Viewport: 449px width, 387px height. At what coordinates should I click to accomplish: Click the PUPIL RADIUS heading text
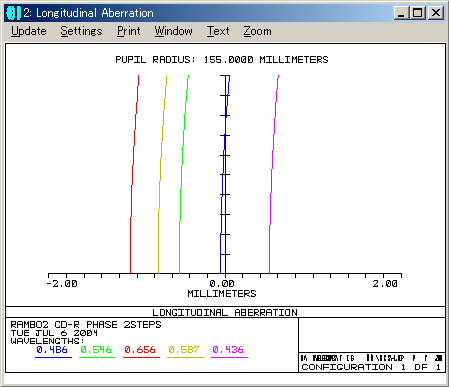click(222, 60)
